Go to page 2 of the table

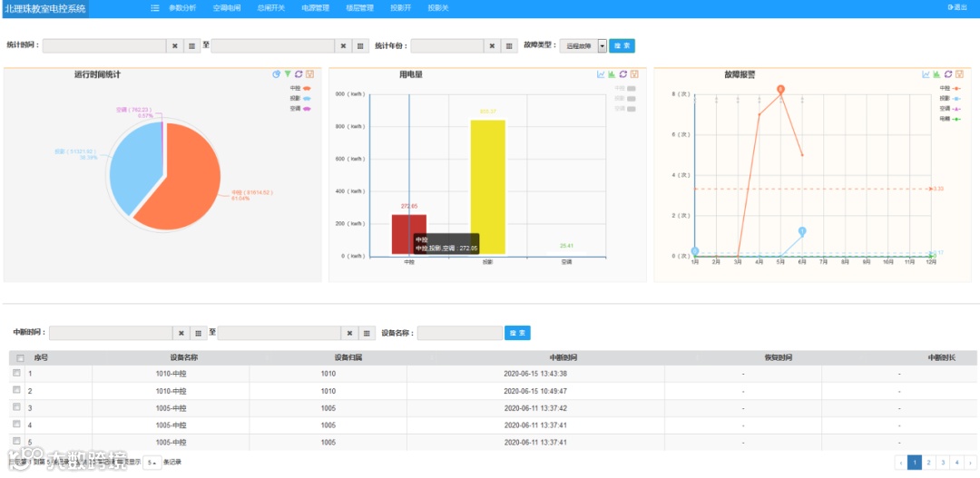point(929,463)
